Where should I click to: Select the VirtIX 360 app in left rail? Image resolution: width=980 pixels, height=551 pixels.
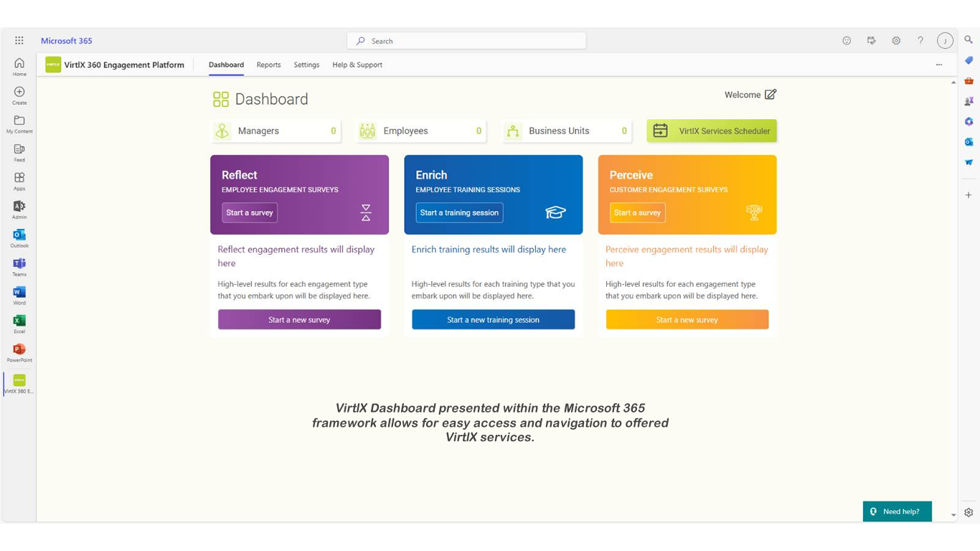[19, 384]
